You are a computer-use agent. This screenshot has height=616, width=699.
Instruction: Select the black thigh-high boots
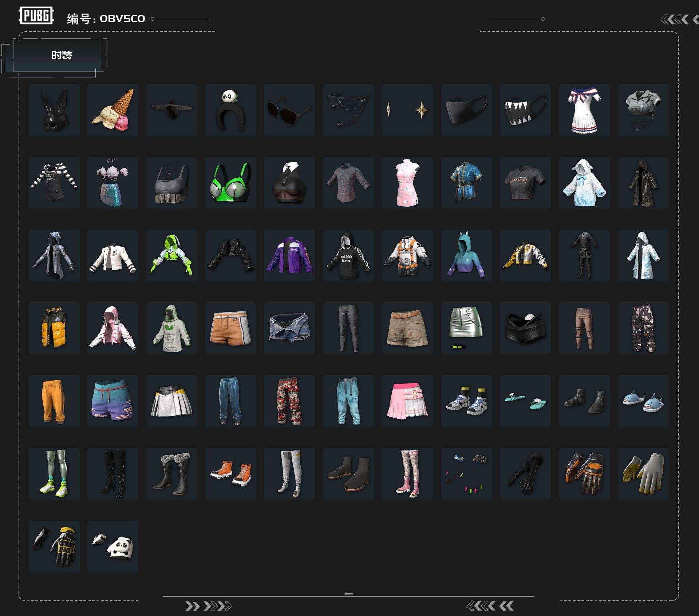click(112, 474)
